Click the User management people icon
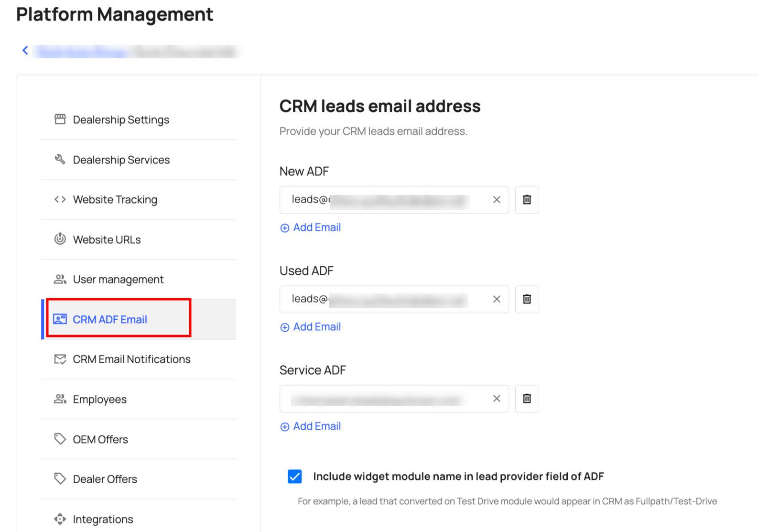The height and width of the screenshot is (532, 758). [x=60, y=279]
